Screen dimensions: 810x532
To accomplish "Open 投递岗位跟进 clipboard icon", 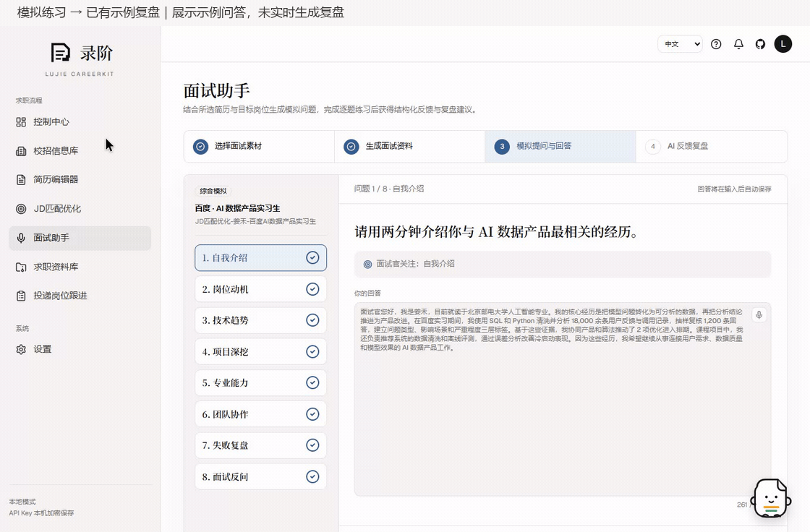I will coord(21,296).
